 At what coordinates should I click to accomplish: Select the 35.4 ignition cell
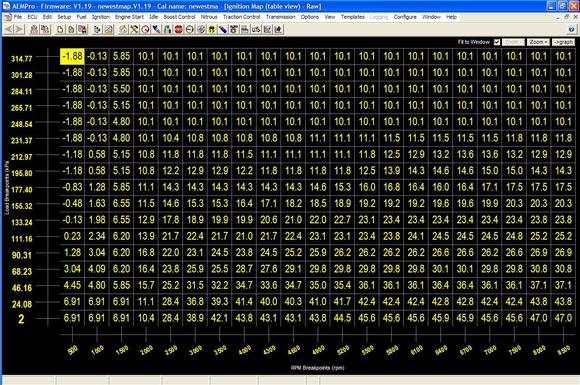(342, 285)
